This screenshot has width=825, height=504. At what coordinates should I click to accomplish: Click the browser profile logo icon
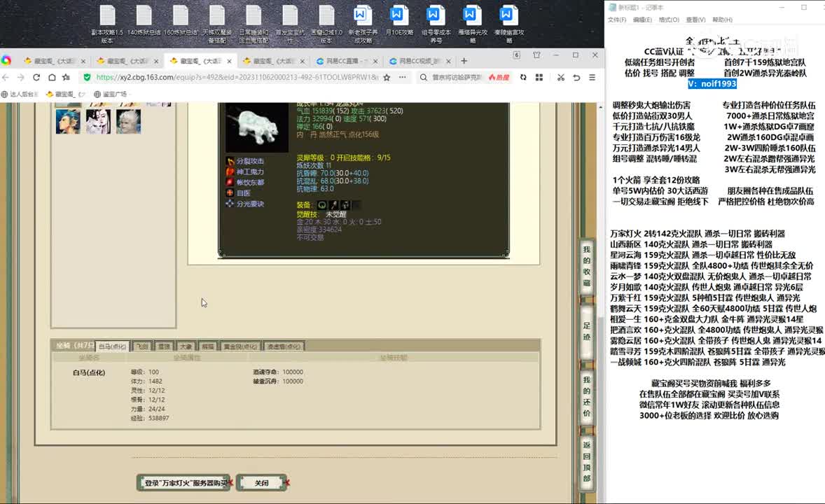pos(6,60)
